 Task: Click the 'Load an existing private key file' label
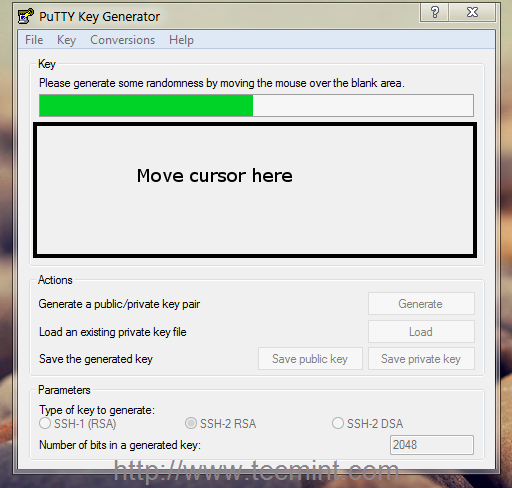[x=113, y=332]
